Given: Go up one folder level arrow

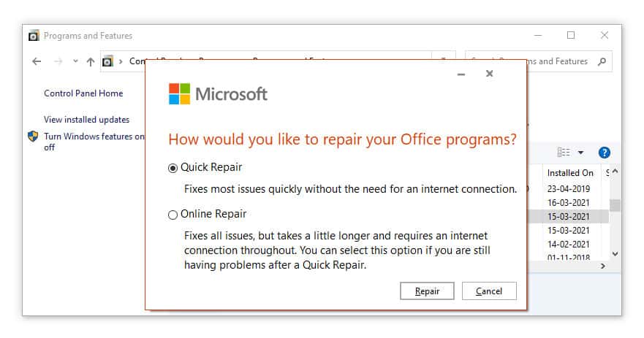Looking at the screenshot, I should coord(91,61).
